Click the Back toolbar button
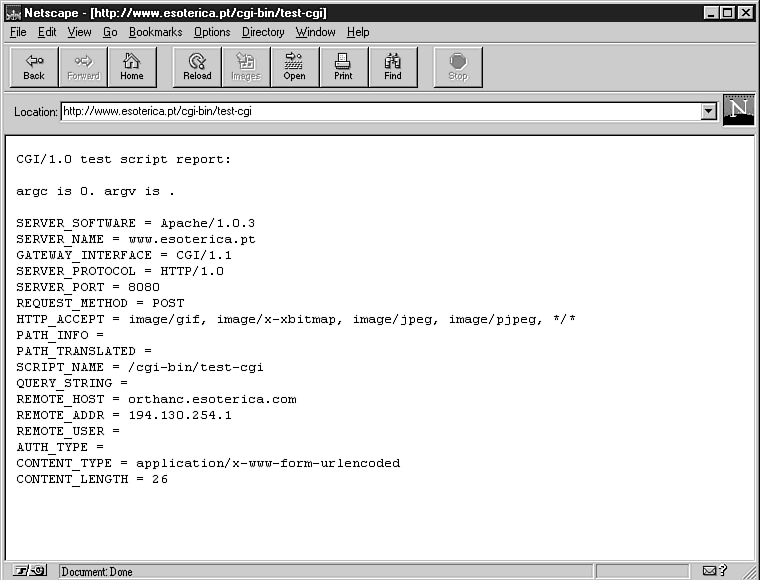The width and height of the screenshot is (760, 580). pos(34,67)
